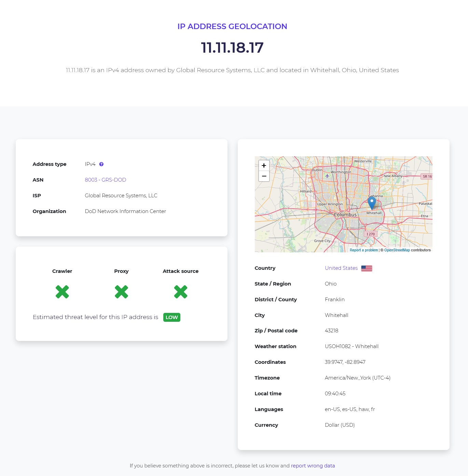The height and width of the screenshot is (476, 468).
Task: Click the Grove City label on map
Action: (322, 241)
